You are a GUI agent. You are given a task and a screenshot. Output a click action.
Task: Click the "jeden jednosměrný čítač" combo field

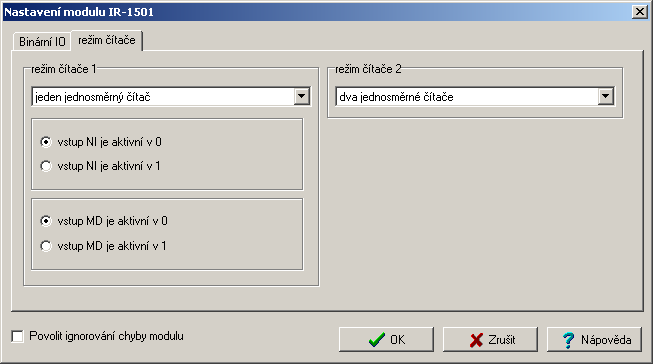click(163, 97)
